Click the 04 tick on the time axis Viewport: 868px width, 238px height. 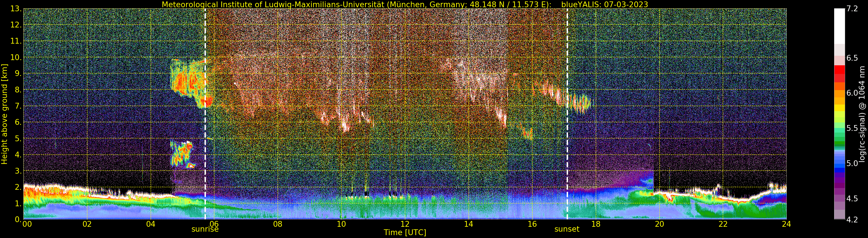click(x=151, y=224)
